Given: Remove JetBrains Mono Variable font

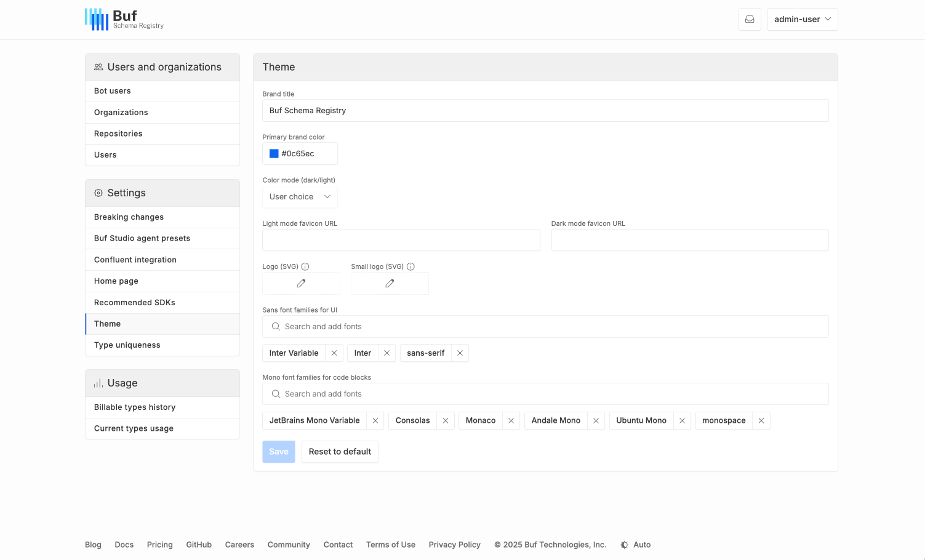Looking at the screenshot, I should coord(375,421).
